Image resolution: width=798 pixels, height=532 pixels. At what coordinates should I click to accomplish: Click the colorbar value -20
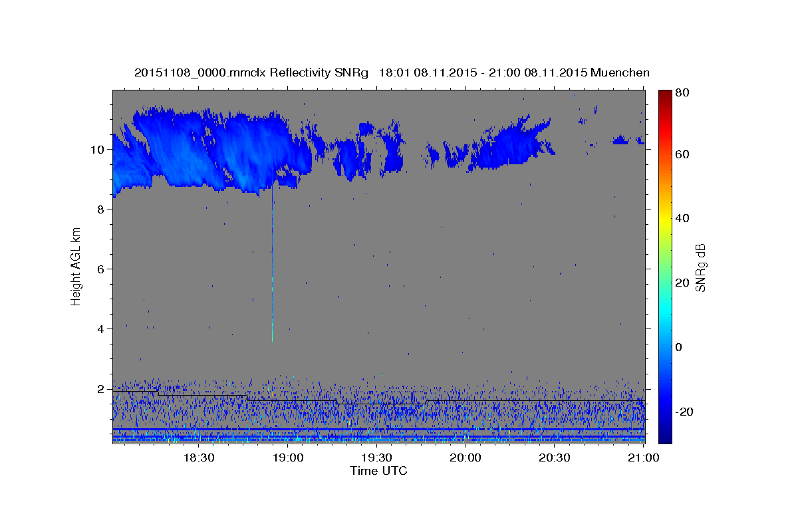pos(685,412)
